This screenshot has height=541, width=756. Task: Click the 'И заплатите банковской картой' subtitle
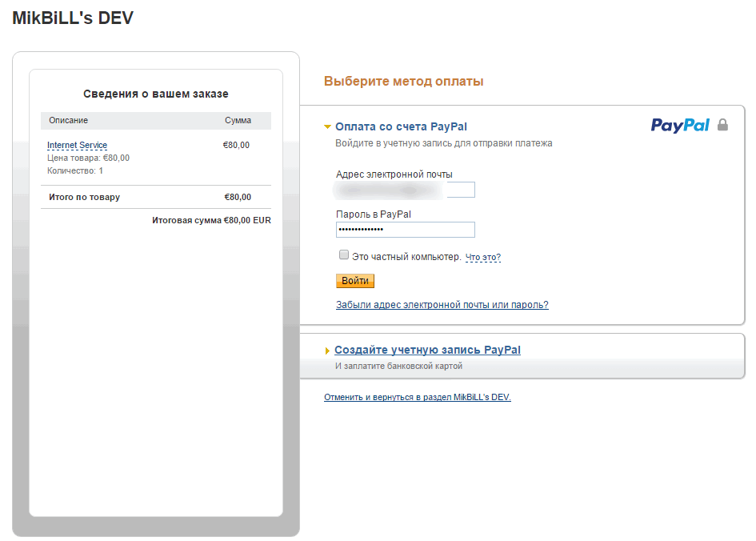(398, 367)
